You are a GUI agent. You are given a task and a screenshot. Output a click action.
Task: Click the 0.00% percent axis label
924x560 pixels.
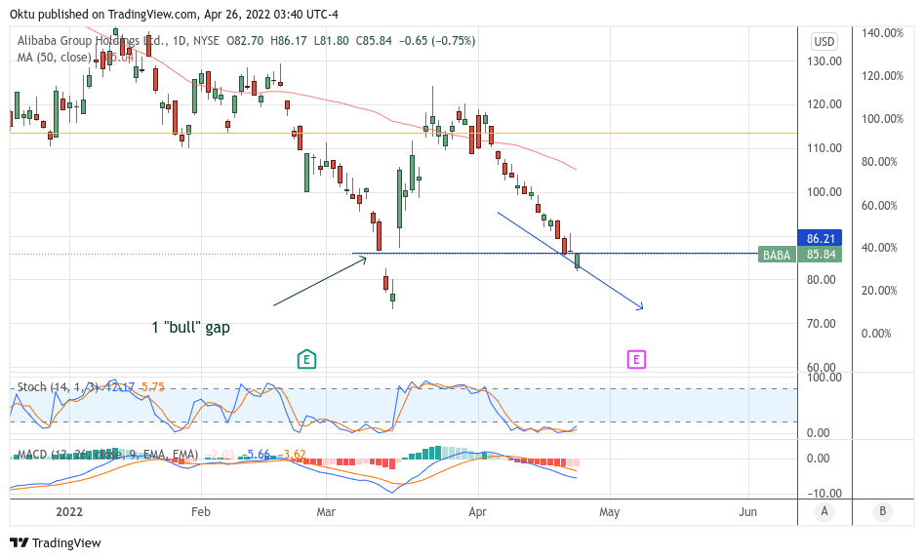(x=876, y=334)
